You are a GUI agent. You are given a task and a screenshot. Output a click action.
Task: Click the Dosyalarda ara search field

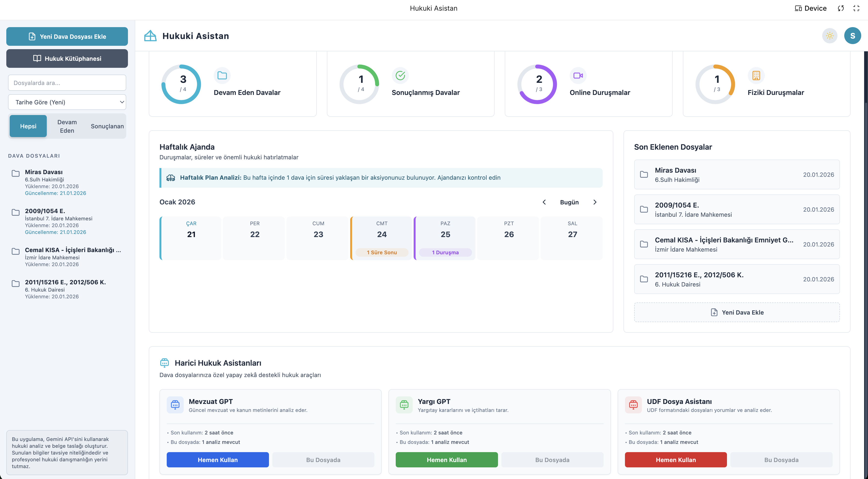pyautogui.click(x=67, y=83)
